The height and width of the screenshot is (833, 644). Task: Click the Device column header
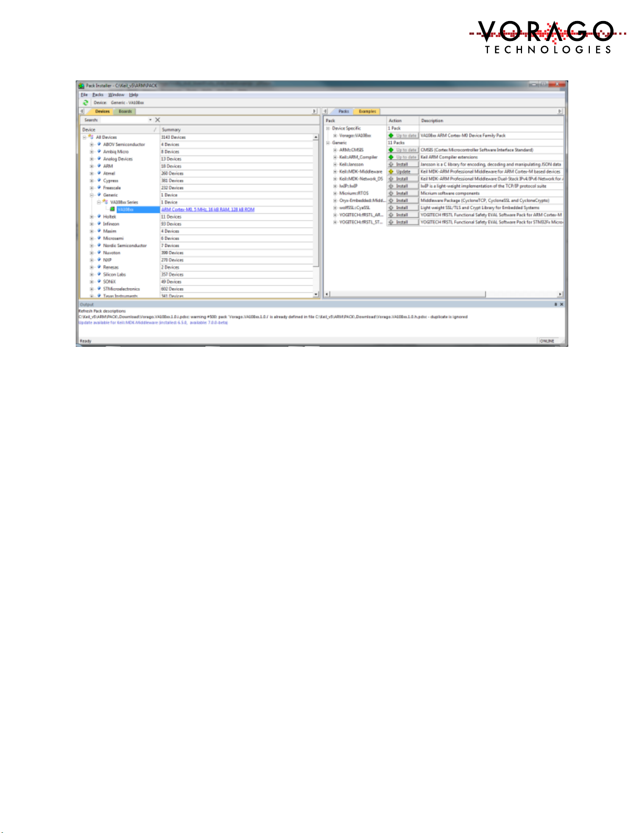[x=120, y=129]
